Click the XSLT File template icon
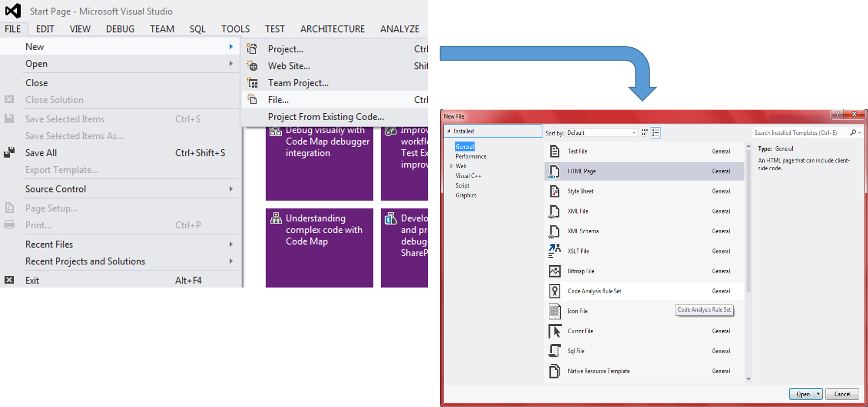 tap(555, 251)
